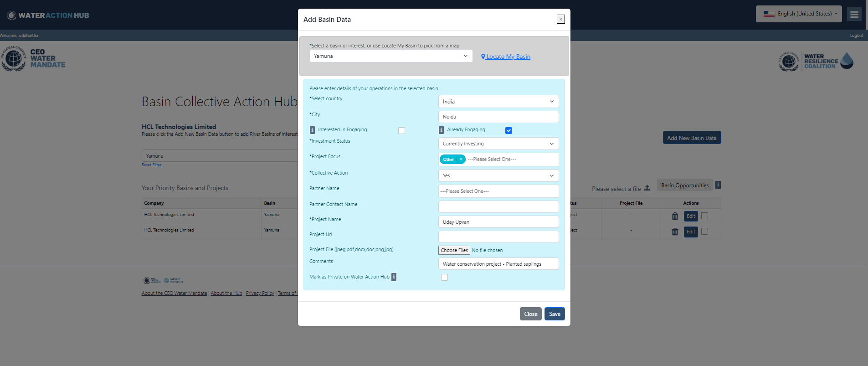Expand the Collective Action dropdown set to Yes
The image size is (868, 366).
pos(498,175)
